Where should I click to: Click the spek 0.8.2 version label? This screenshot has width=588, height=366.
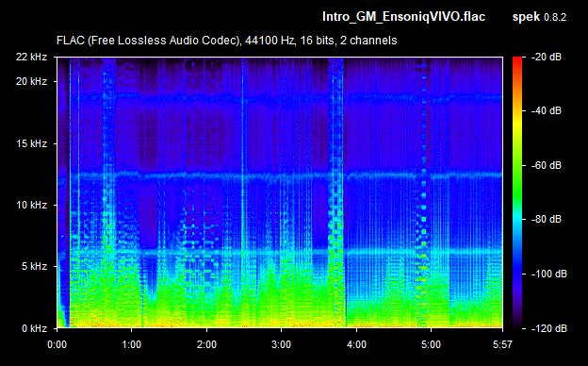539,17
